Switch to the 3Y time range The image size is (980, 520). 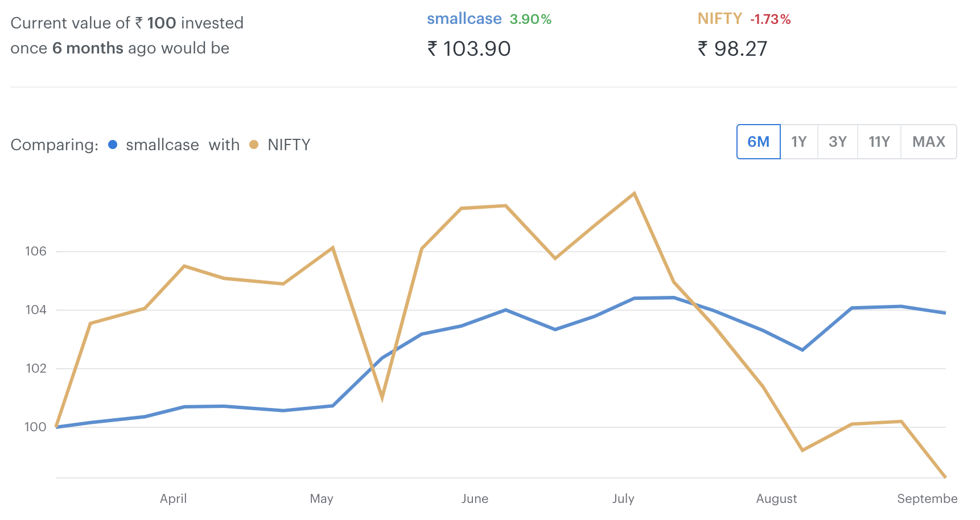point(838,142)
